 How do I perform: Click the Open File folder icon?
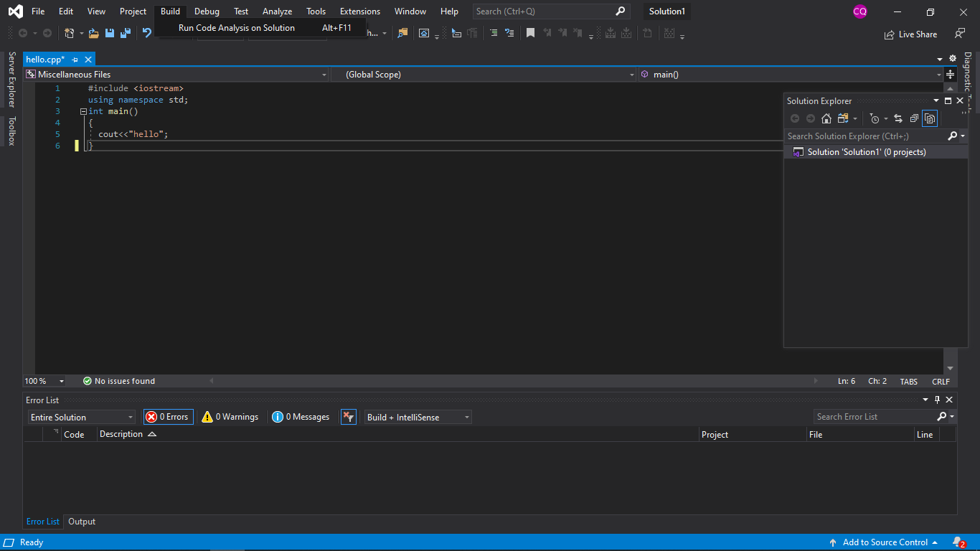point(93,33)
